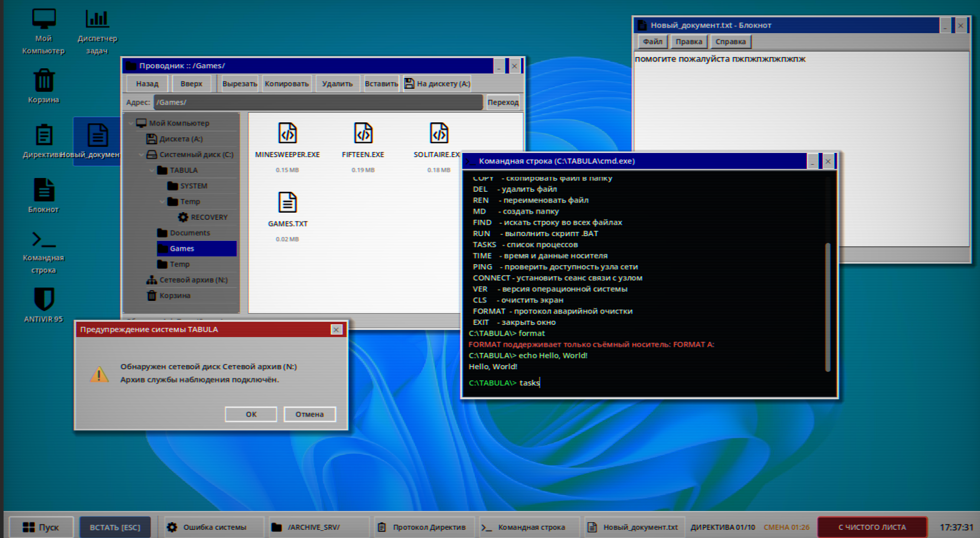980x538 pixels.
Task: Click Вверх to go up a folder
Action: 191,84
